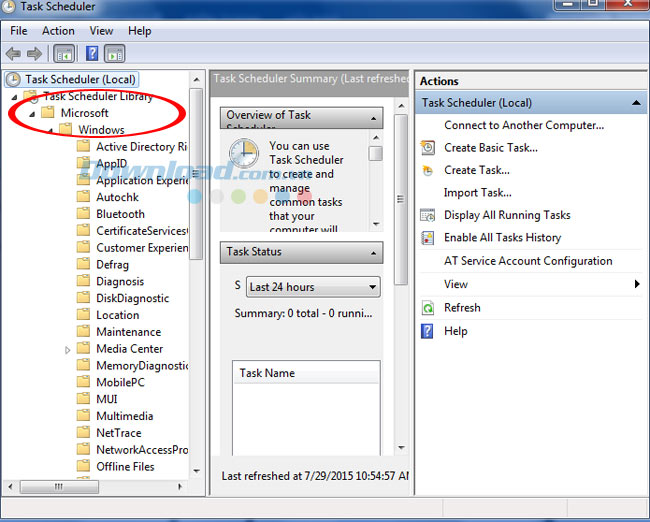Click Enable All Tasks History action label
The width and height of the screenshot is (650, 522).
[x=502, y=238]
